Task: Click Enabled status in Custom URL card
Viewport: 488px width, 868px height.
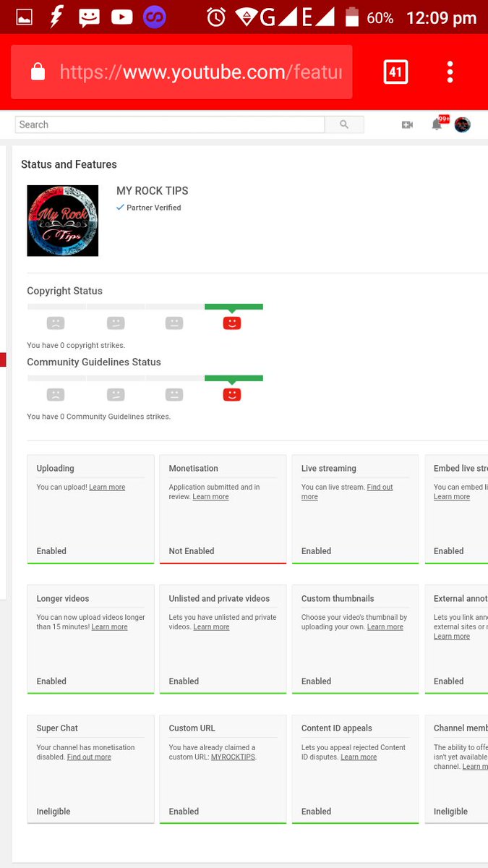Action: click(x=184, y=812)
